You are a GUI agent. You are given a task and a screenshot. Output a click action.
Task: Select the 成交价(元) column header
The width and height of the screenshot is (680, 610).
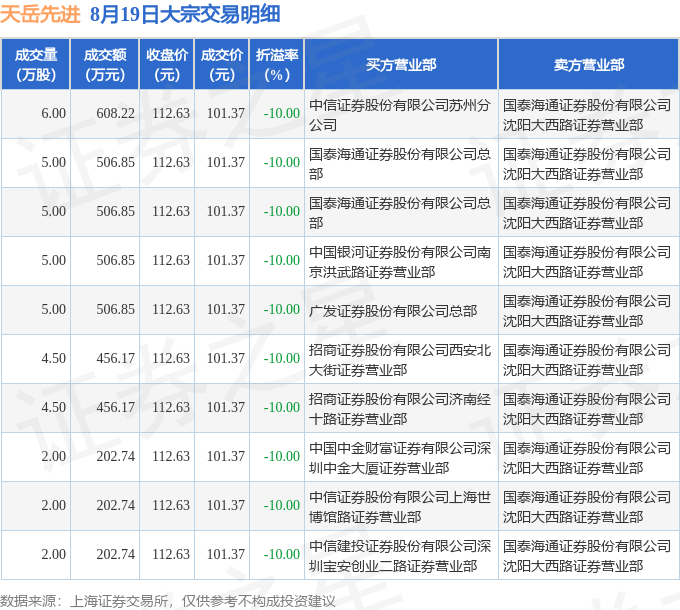222,65
